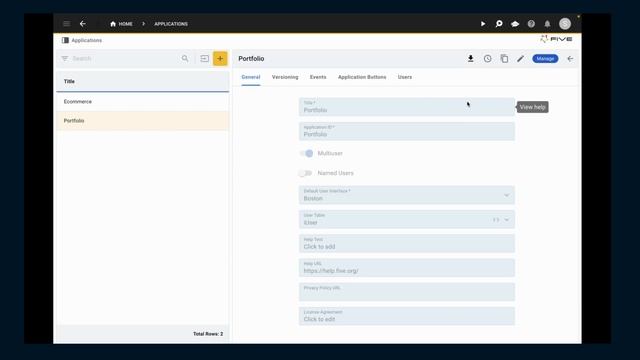The height and width of the screenshot is (360, 640).
Task: Open the inspector magnifier icon in top bar
Action: [x=499, y=24]
